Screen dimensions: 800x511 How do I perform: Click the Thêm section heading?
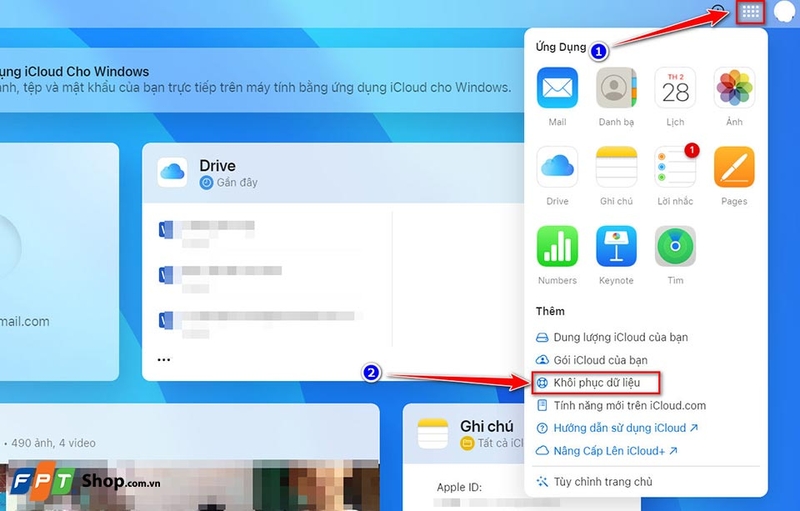click(x=550, y=311)
